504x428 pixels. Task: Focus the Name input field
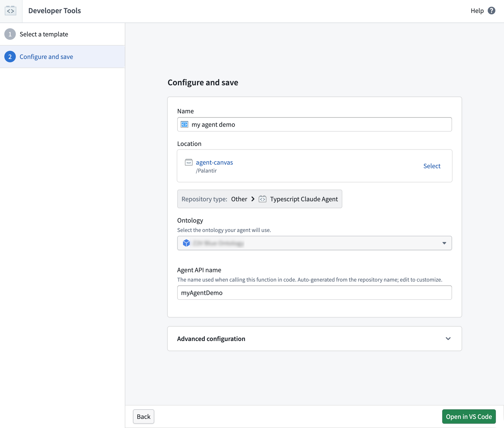tap(314, 124)
